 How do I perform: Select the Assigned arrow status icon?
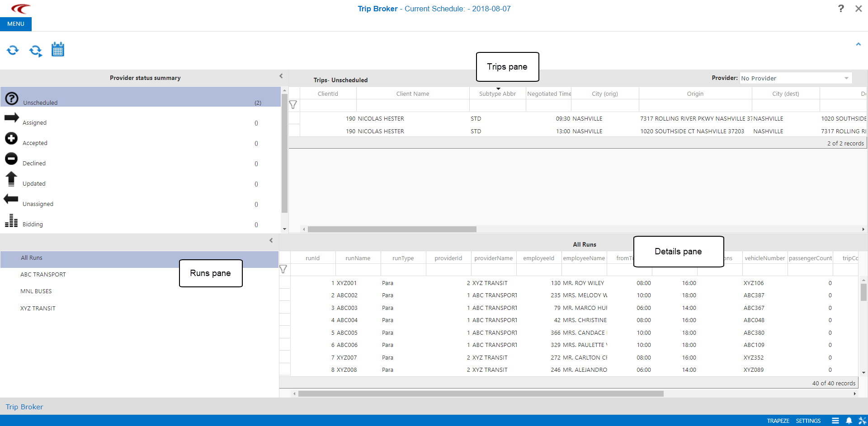click(x=11, y=118)
